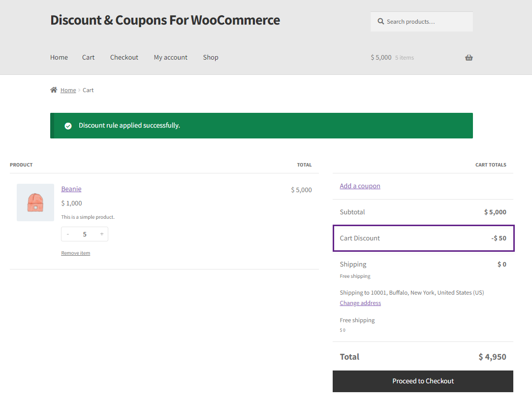Click Proceed to Checkout button
This screenshot has width=532, height=404.
pyautogui.click(x=423, y=381)
